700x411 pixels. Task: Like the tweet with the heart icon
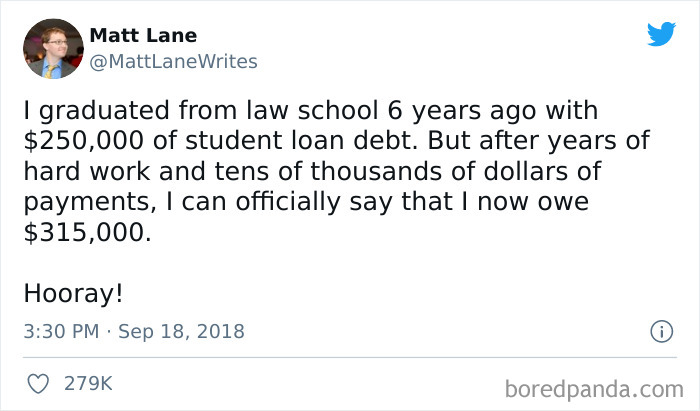(x=40, y=383)
